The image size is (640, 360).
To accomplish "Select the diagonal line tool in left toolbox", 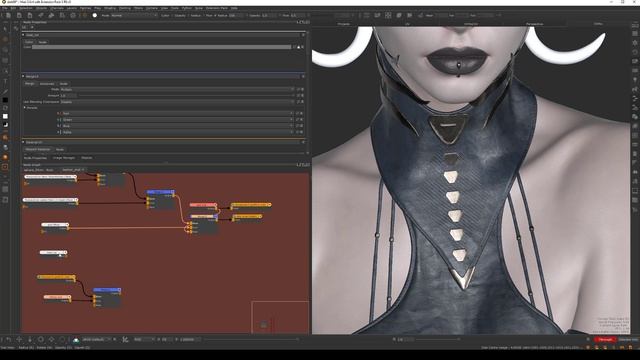I will [x=5, y=91].
